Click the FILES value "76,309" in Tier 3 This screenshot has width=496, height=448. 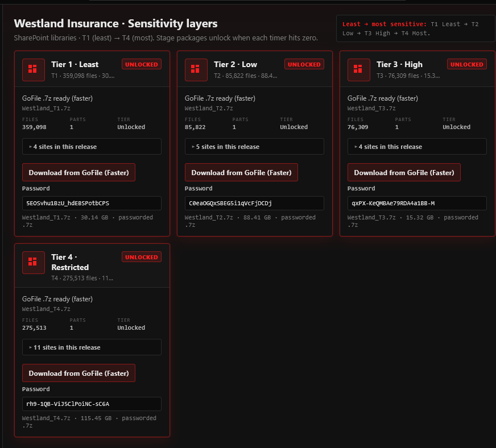[358, 127]
